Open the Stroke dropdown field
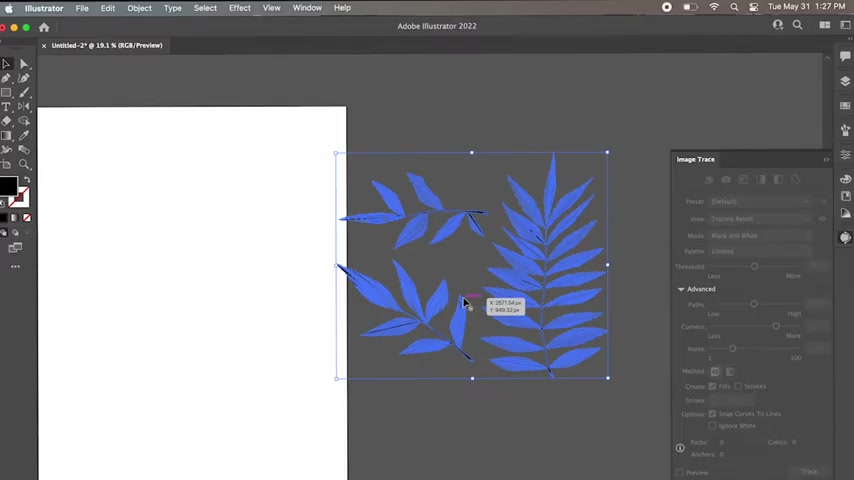This screenshot has height=480, width=854. 733,400
